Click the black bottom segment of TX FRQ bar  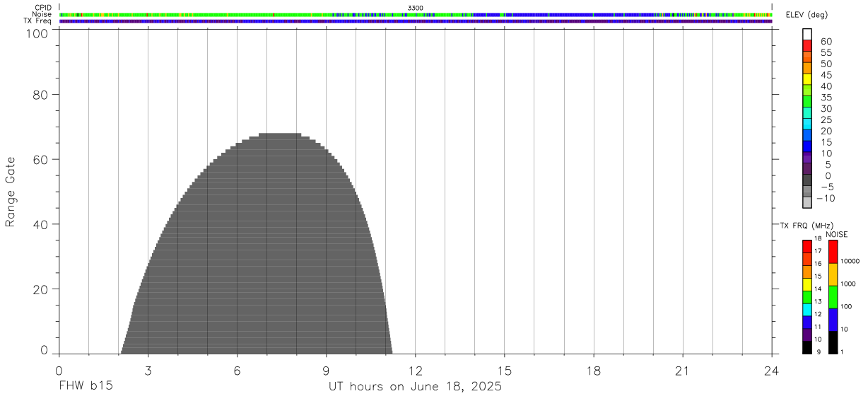coord(807,347)
